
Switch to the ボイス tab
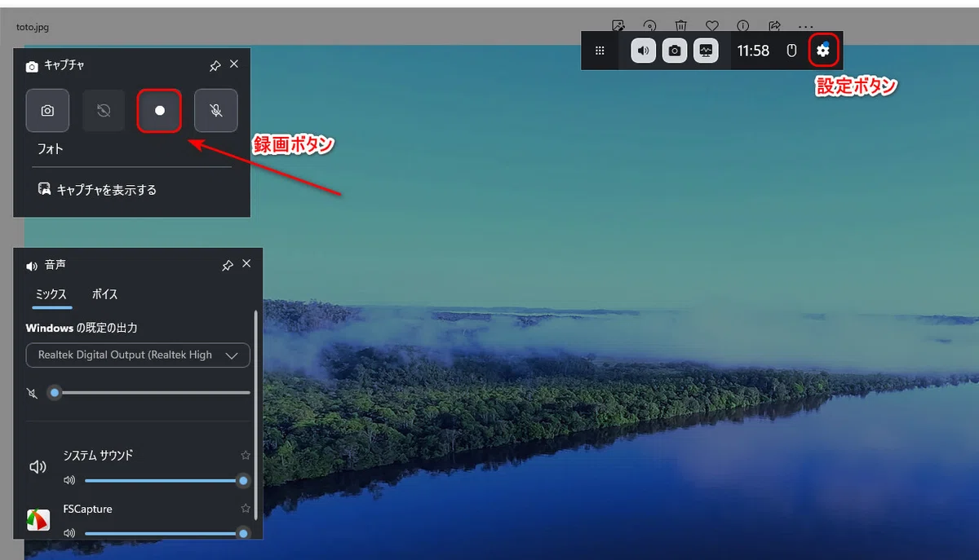pyautogui.click(x=104, y=294)
